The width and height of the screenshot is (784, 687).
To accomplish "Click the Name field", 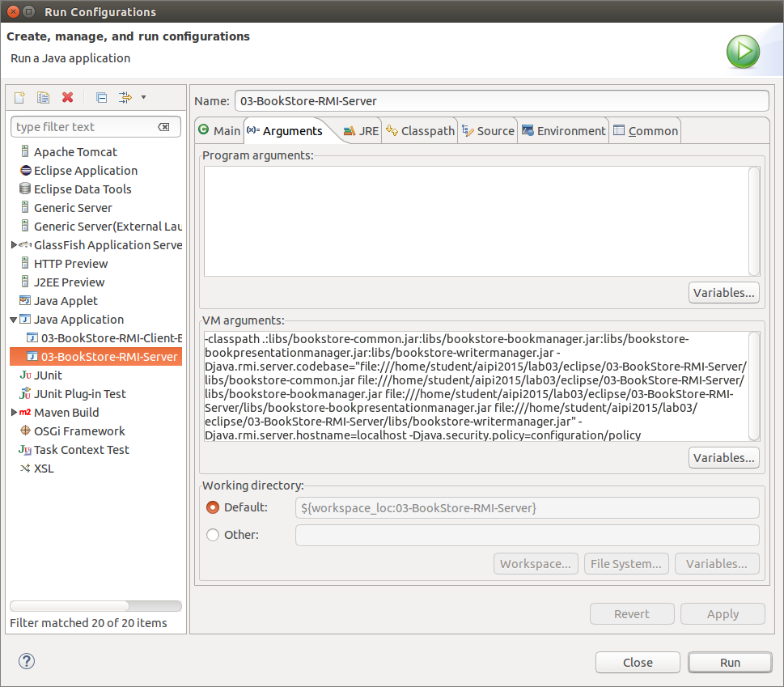I will (x=502, y=101).
